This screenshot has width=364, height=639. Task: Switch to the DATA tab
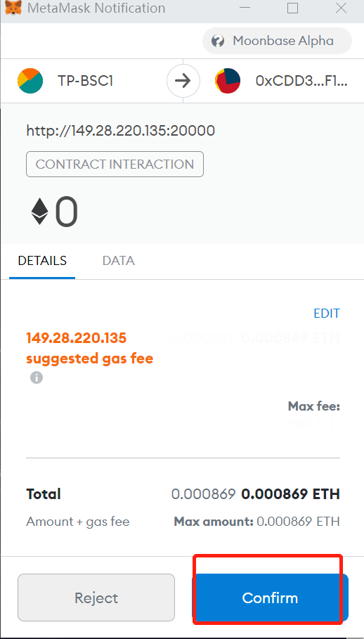click(119, 260)
